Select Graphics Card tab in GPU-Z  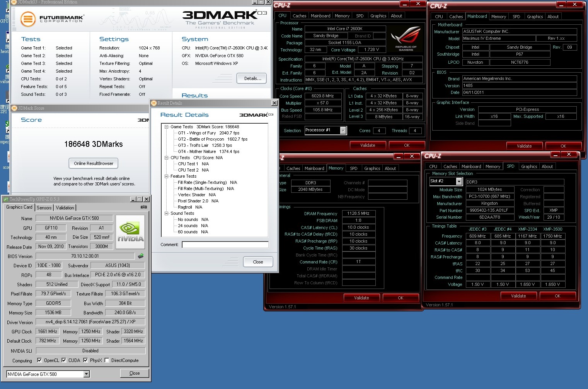pos(19,207)
